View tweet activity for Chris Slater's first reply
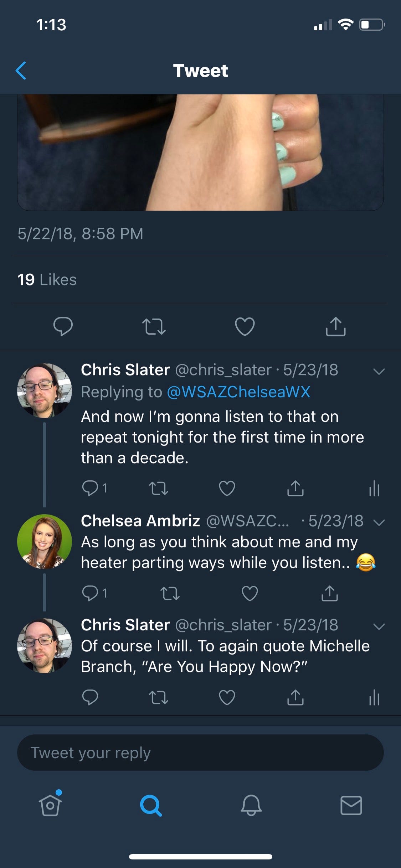Viewport: 401px width, 868px height. 374,488
